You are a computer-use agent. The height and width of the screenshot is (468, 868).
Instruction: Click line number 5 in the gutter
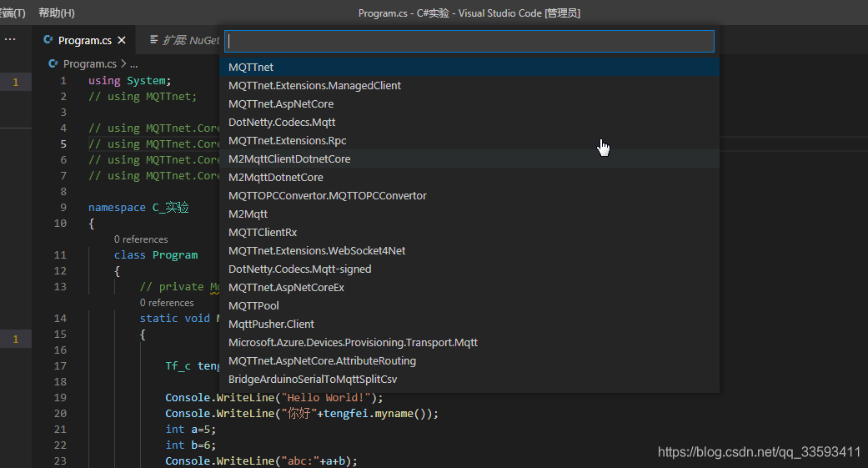63,144
